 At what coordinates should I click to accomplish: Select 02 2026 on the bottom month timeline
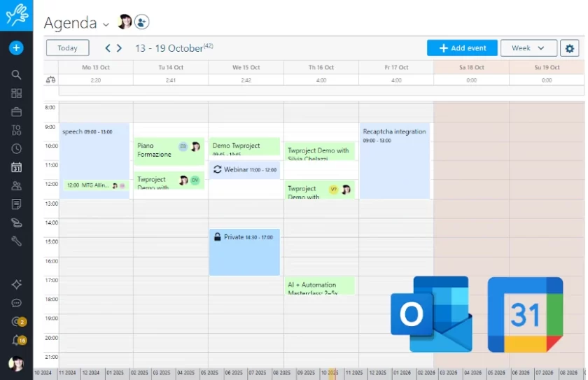point(427,374)
